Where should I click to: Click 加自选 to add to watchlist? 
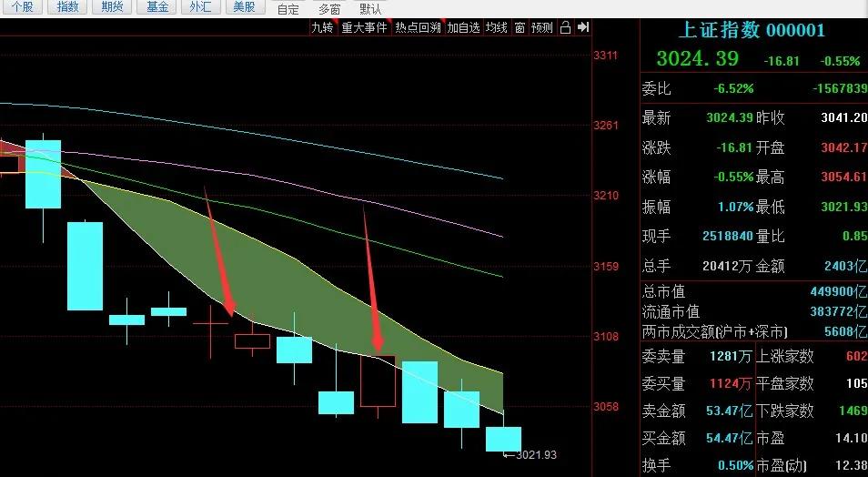click(x=463, y=27)
